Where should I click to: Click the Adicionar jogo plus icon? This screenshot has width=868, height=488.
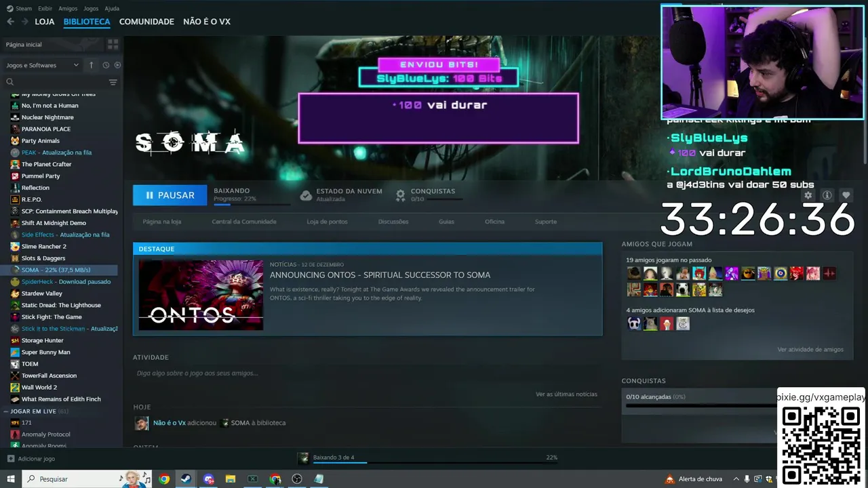pos(10,459)
